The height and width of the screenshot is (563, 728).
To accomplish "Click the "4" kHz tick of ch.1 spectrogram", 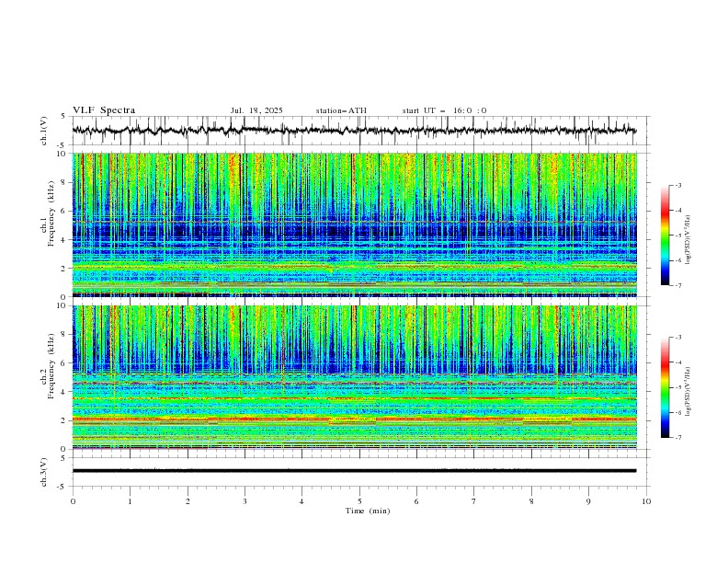I will click(65, 240).
